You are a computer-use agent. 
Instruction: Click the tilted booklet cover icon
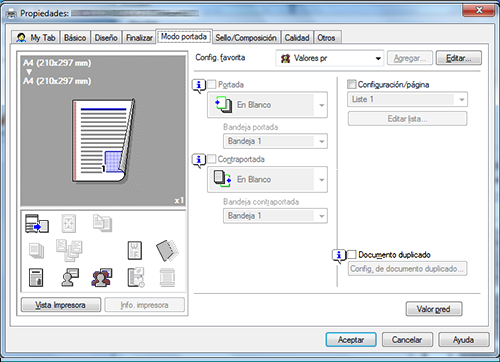coord(167,250)
